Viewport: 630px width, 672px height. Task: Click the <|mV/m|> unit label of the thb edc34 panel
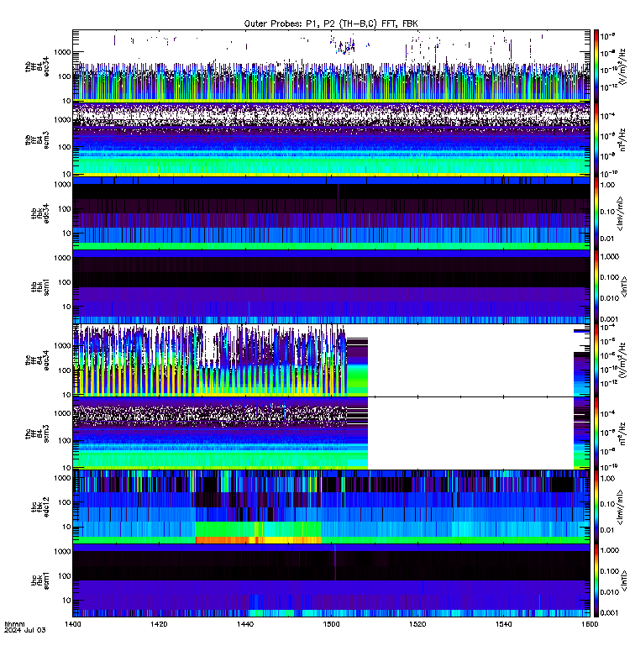click(x=620, y=213)
